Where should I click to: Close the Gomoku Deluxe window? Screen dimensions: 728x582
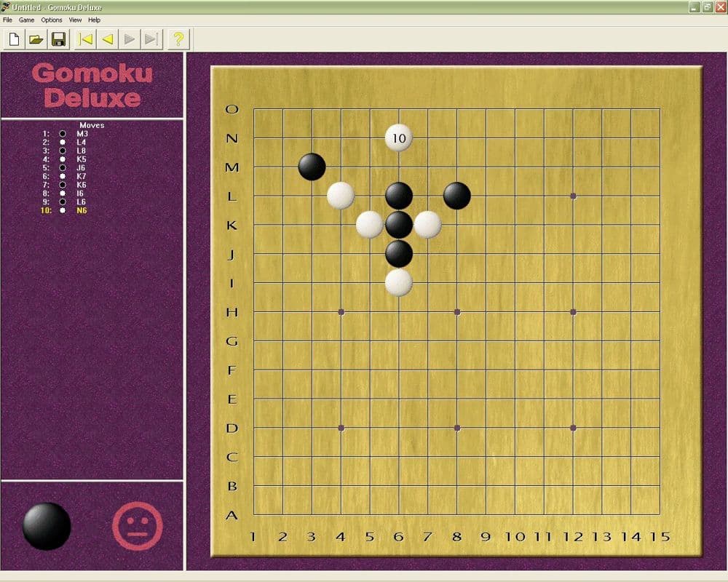(x=721, y=7)
